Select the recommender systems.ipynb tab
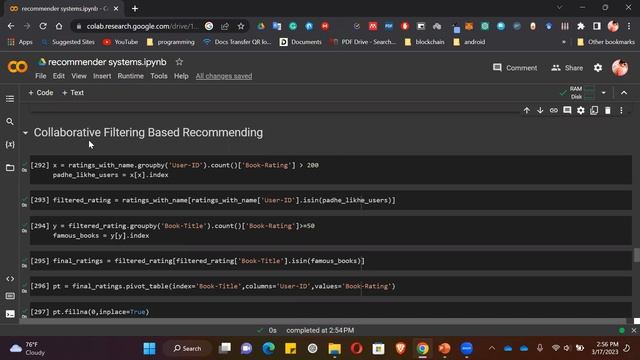This screenshot has height=360, width=640. 64,8
